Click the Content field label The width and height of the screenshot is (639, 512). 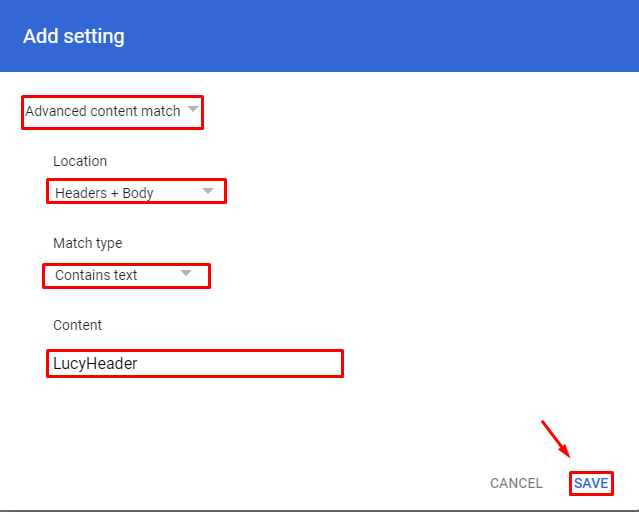coord(77,325)
